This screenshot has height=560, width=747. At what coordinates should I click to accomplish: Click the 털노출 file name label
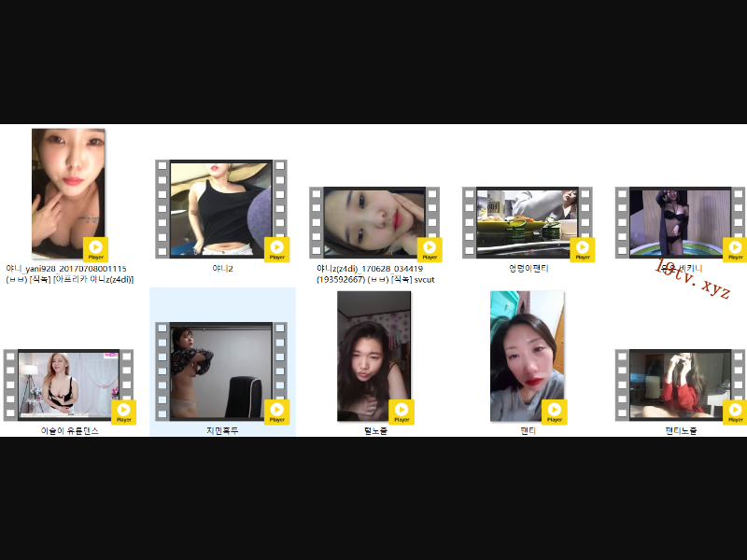coord(374,431)
